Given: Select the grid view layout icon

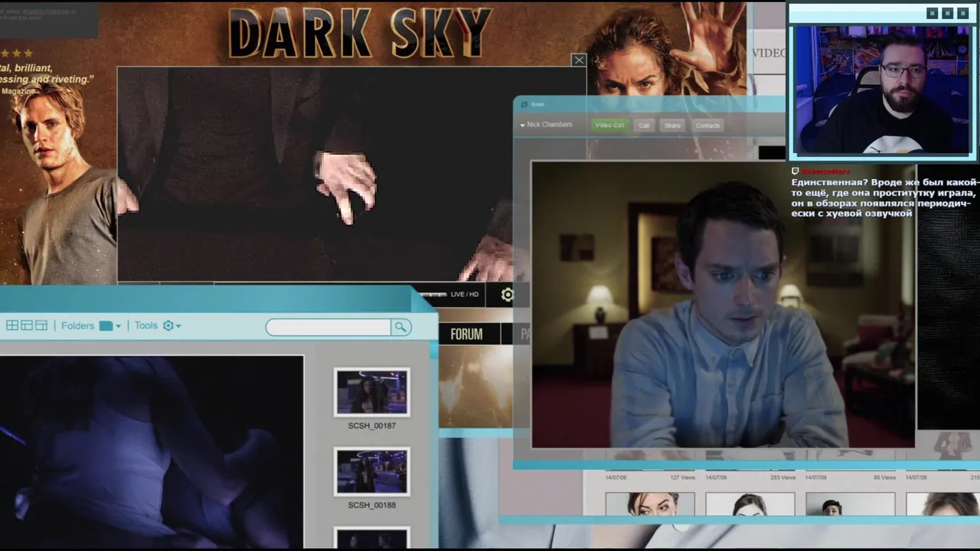Looking at the screenshot, I should [12, 326].
